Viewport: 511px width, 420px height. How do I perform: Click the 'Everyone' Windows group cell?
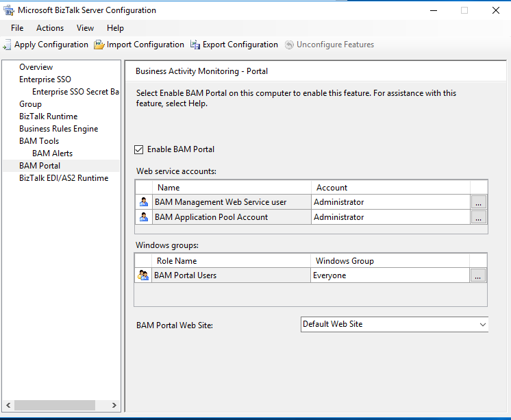(x=390, y=275)
